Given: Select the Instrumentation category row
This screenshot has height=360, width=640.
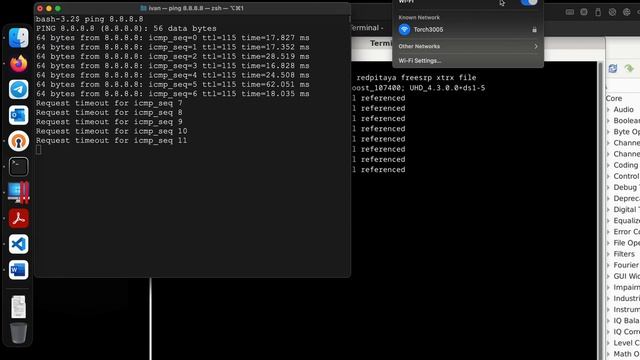Looking at the screenshot, I should [626, 309].
